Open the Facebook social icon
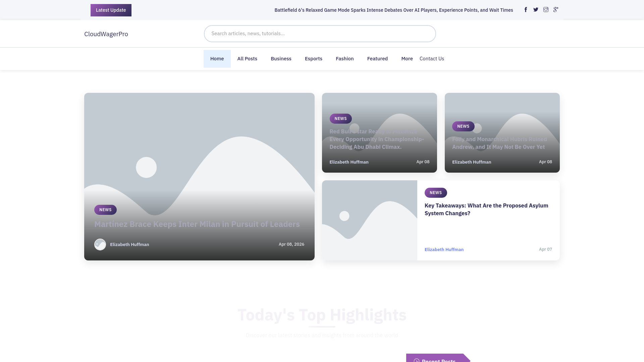 pyautogui.click(x=526, y=10)
